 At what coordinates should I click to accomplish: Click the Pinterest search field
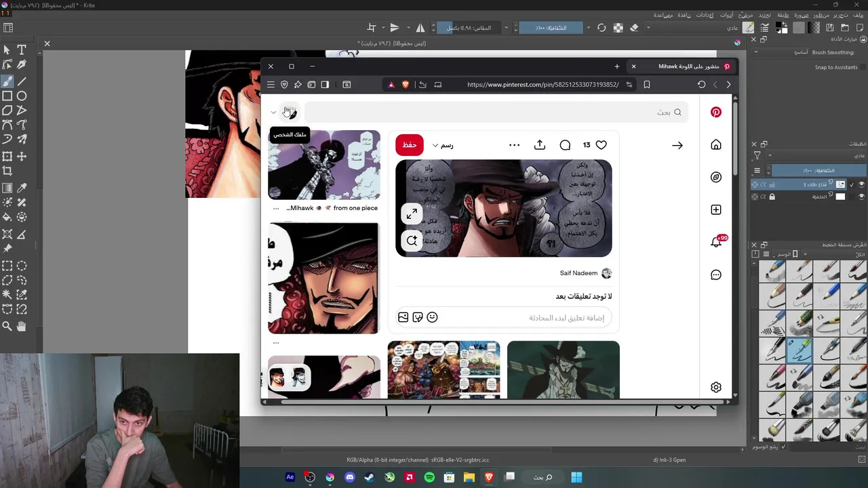(x=497, y=112)
